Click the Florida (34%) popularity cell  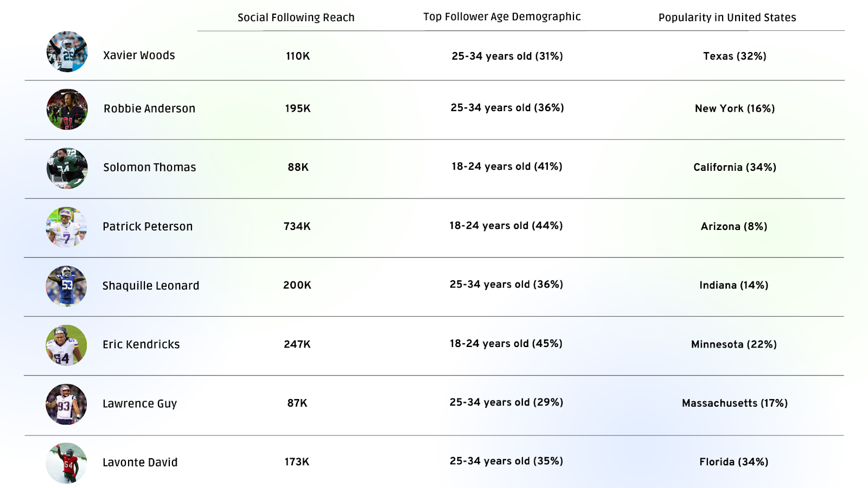coord(734,462)
